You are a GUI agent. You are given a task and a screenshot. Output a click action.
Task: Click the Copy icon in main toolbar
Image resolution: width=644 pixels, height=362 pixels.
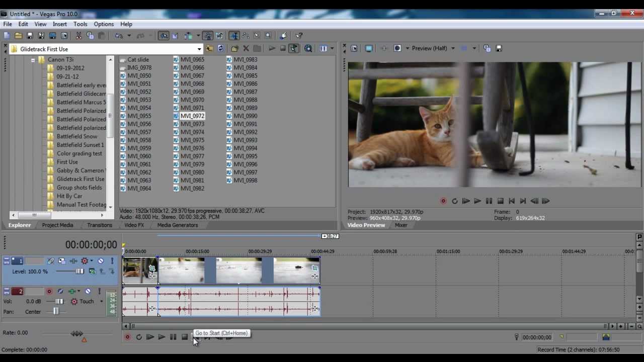[90, 36]
